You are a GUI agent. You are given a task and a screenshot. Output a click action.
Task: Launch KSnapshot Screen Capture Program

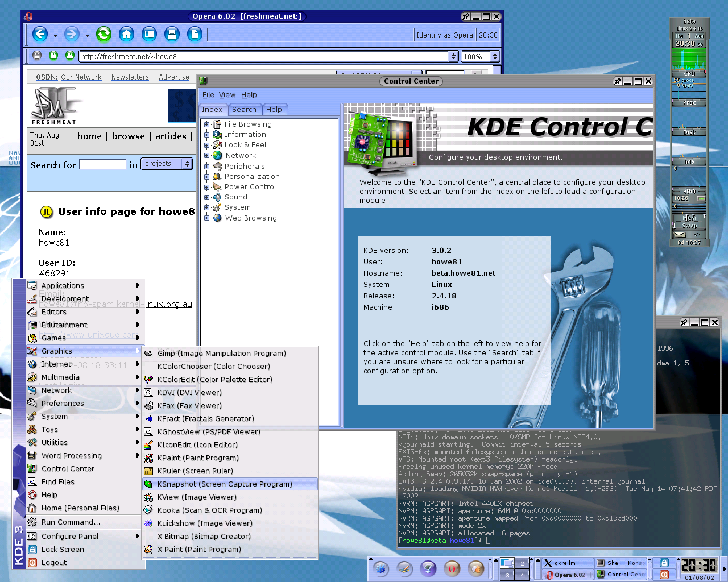(x=230, y=484)
